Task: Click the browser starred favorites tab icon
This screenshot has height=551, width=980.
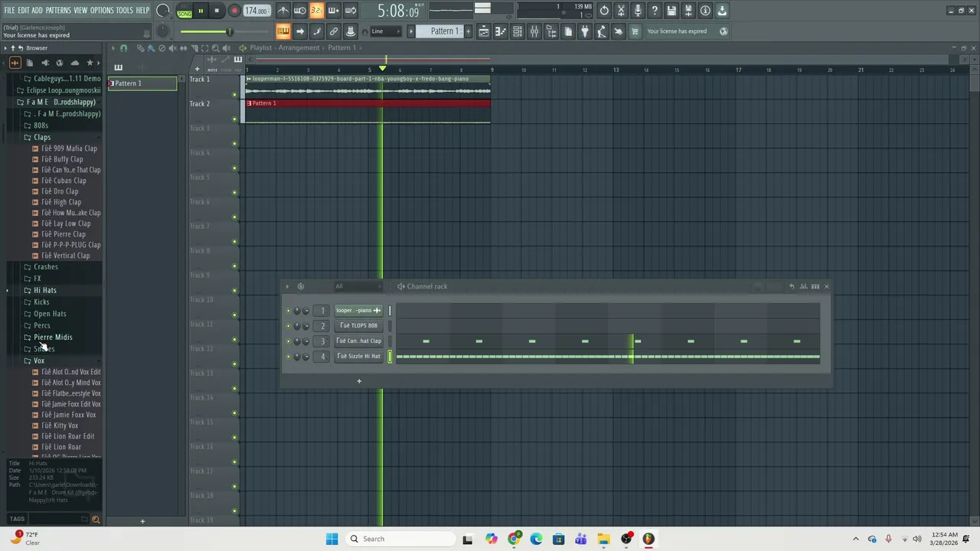Action: point(90,63)
